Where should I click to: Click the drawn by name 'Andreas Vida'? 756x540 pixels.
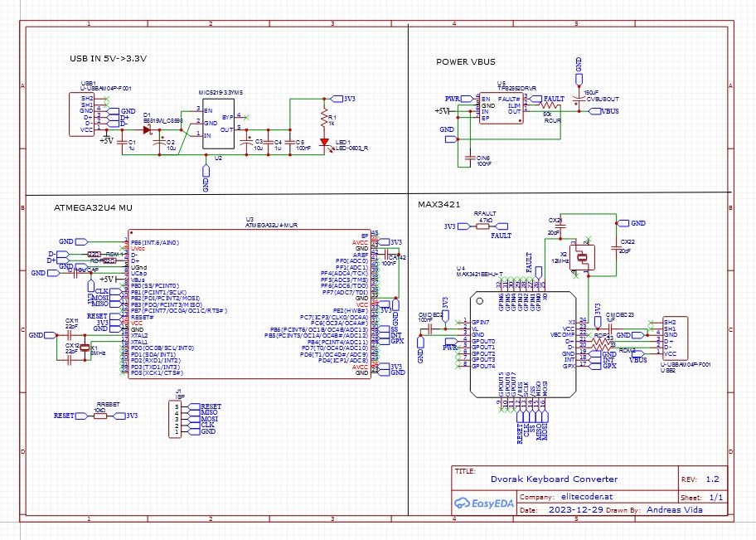(x=675, y=509)
